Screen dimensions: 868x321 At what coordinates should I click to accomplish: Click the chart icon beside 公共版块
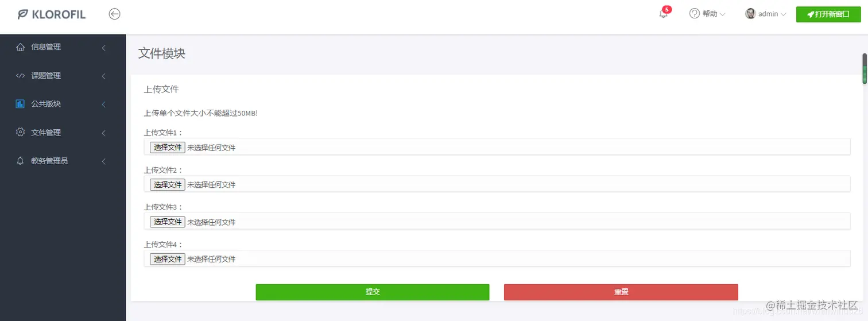pyautogui.click(x=21, y=104)
